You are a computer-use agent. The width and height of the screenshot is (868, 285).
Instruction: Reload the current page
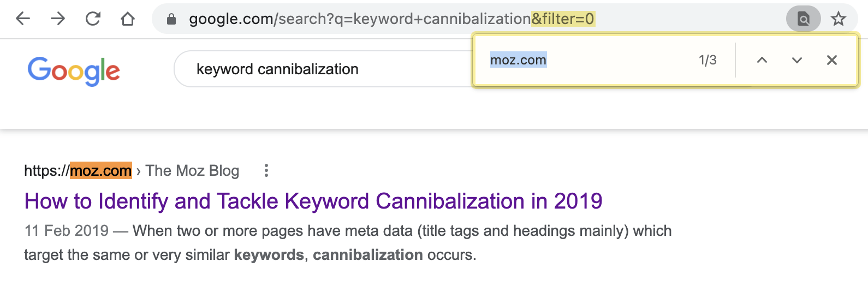93,19
